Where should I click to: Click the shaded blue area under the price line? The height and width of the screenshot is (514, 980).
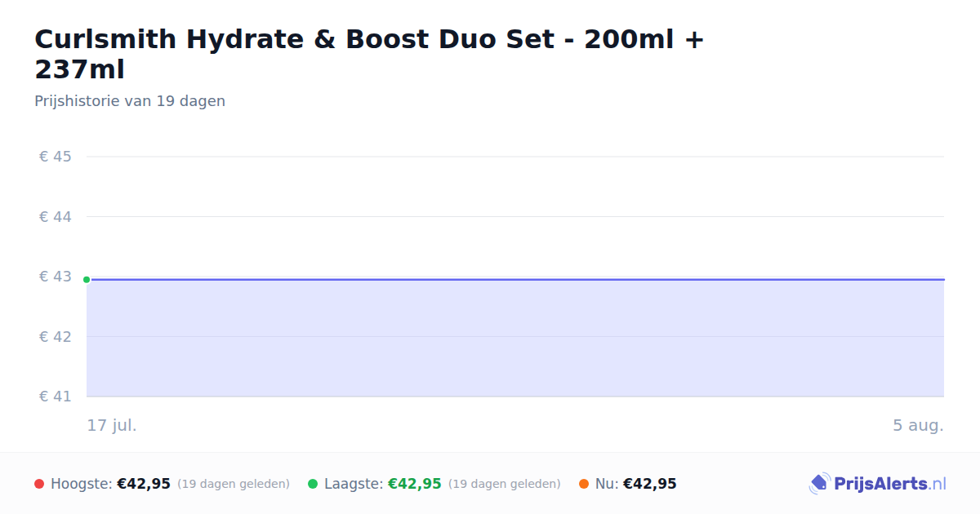pyautogui.click(x=515, y=339)
